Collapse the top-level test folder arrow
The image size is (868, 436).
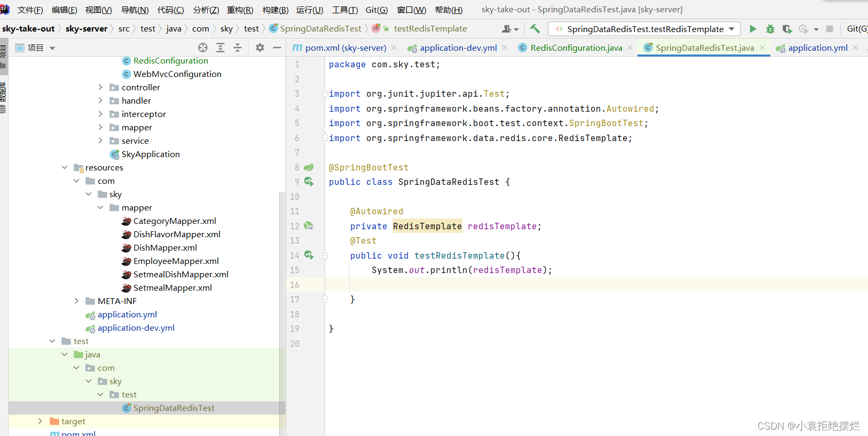click(52, 341)
